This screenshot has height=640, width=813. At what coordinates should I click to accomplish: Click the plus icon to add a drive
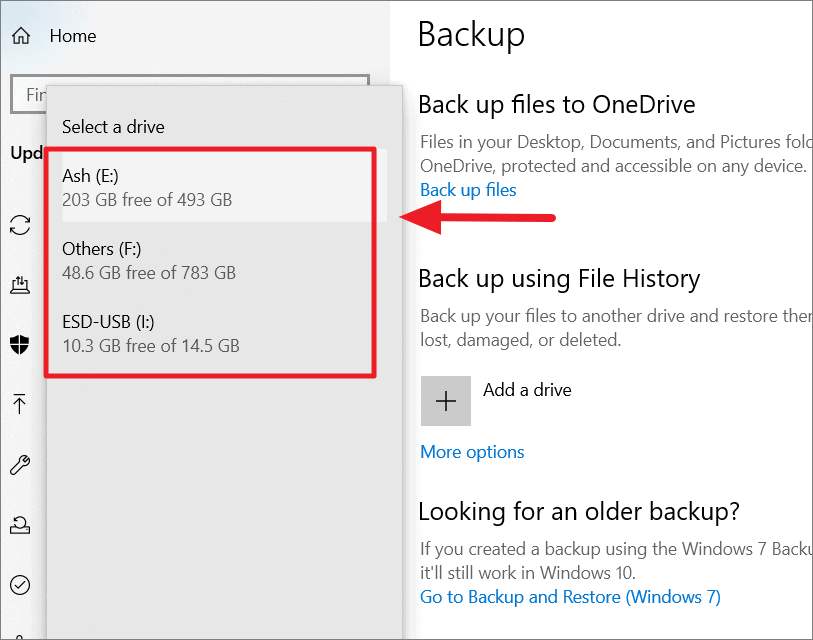446,401
